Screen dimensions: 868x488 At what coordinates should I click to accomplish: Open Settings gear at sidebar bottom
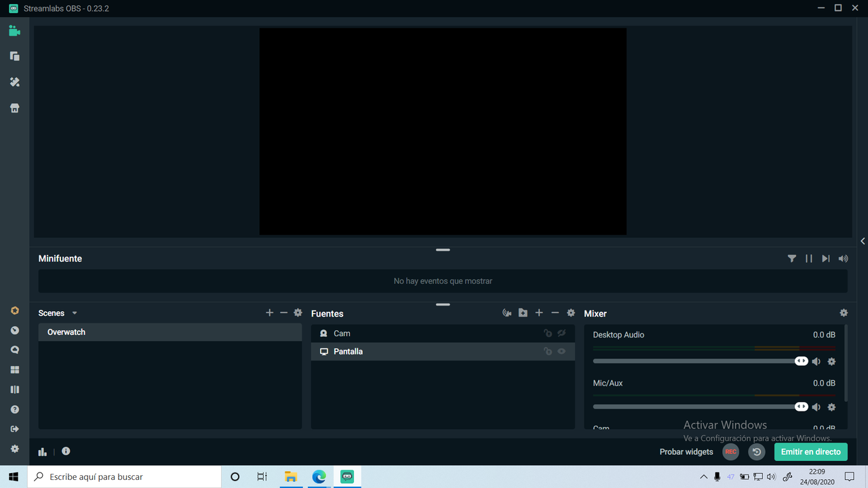click(15, 449)
